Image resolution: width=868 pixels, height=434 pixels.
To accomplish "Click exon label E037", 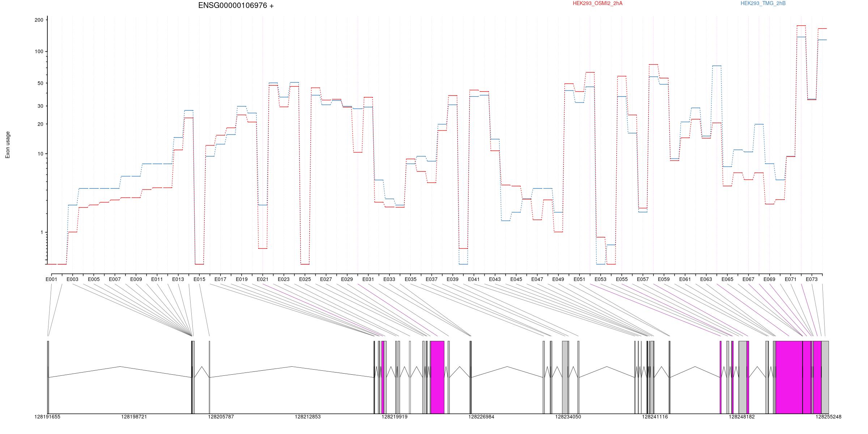I will [431, 279].
